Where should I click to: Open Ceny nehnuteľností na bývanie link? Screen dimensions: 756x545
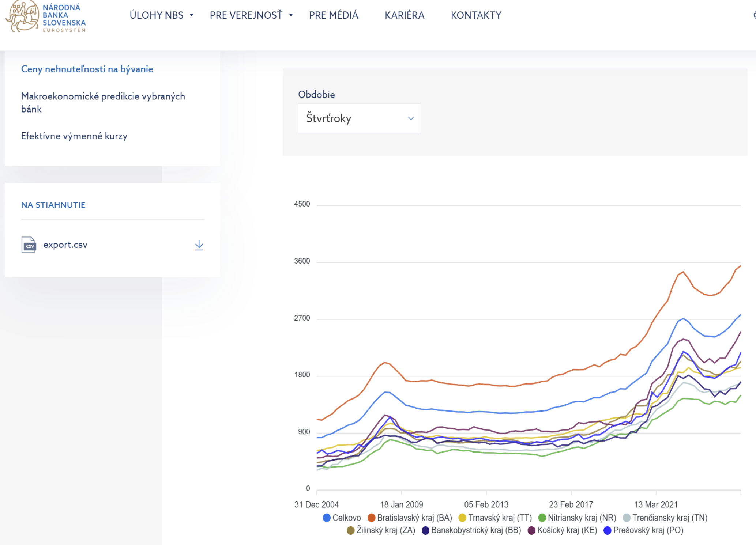(x=87, y=69)
